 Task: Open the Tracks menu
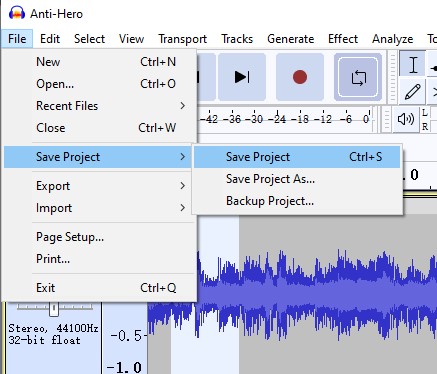point(237,39)
